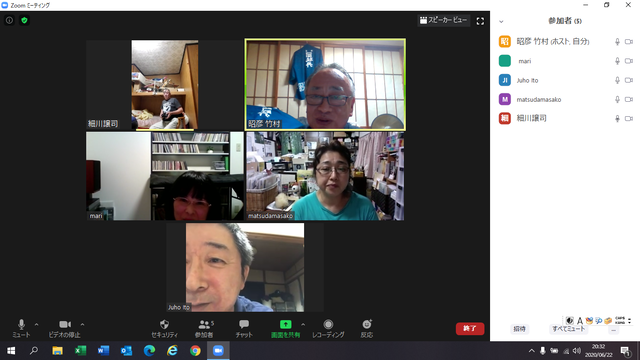Switch to speaker view
The height and width of the screenshot is (360, 640).
click(x=443, y=20)
